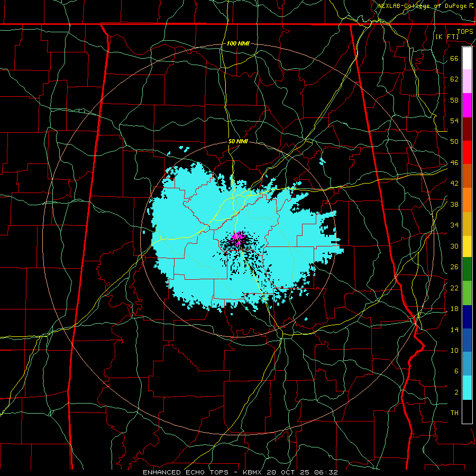
Task: Click the magenta 58 kft legend swatch
Action: coord(467,105)
